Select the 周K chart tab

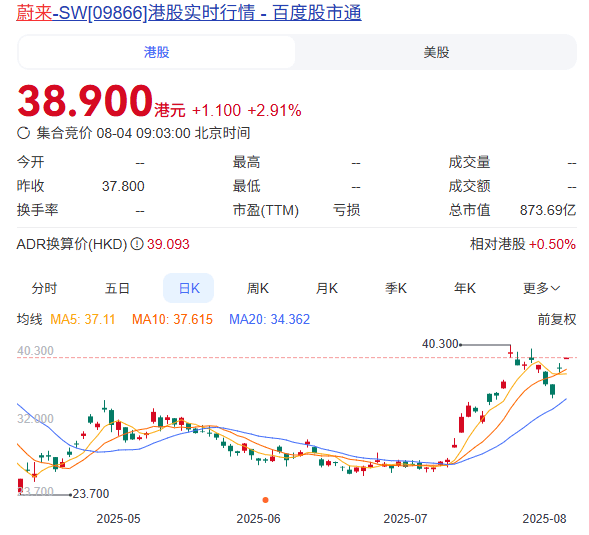pyautogui.click(x=258, y=288)
